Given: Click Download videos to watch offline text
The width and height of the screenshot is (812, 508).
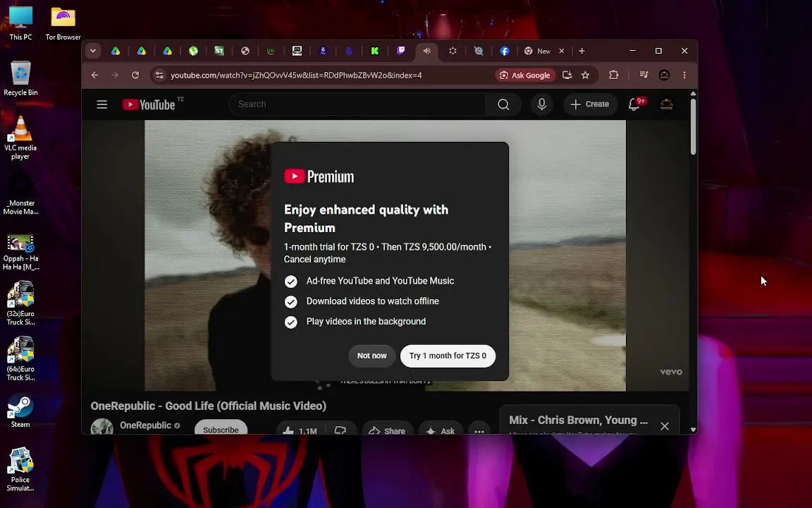Looking at the screenshot, I should (x=373, y=301).
